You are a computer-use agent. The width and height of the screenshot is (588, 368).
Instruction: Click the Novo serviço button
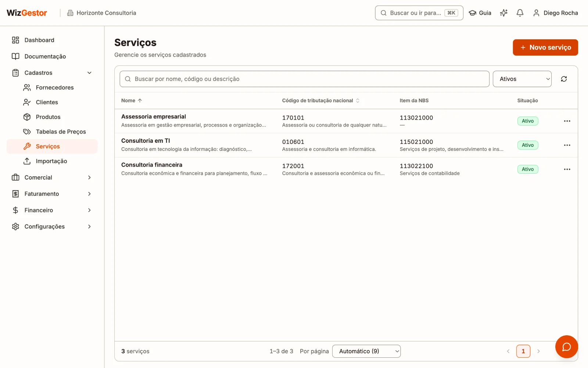[545, 47]
